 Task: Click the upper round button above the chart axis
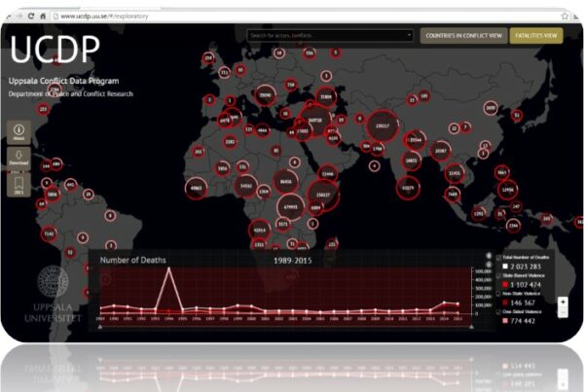point(489,256)
